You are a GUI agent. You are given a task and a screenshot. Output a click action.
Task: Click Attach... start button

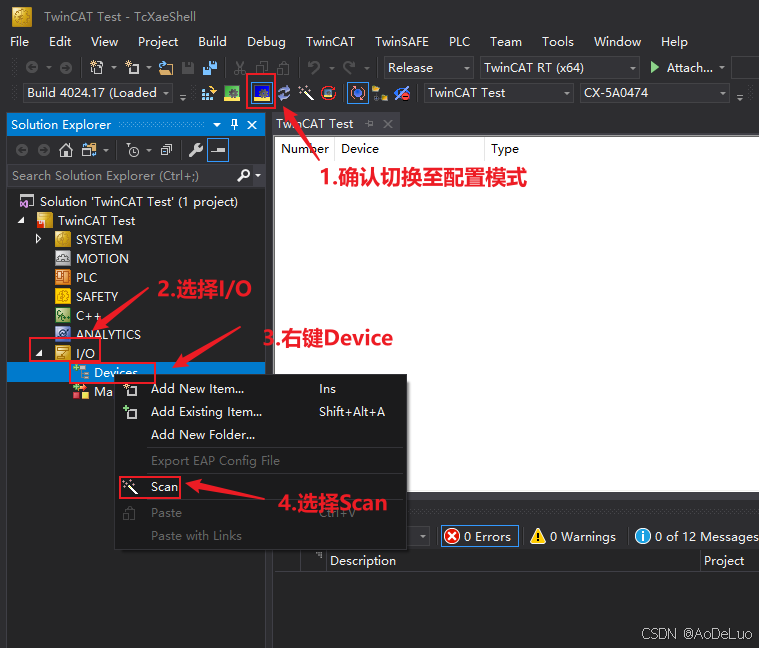point(682,68)
